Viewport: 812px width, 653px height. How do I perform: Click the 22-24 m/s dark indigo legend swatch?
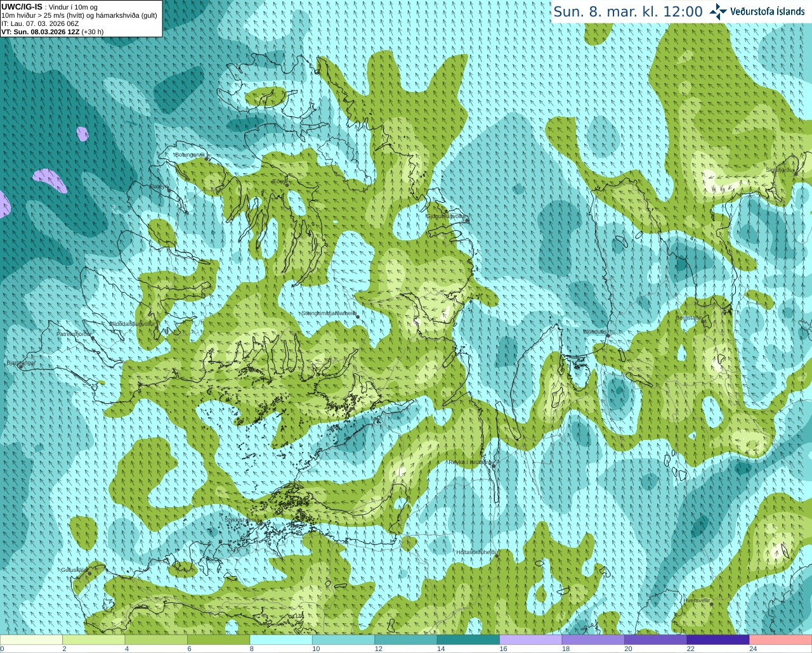coord(718,640)
